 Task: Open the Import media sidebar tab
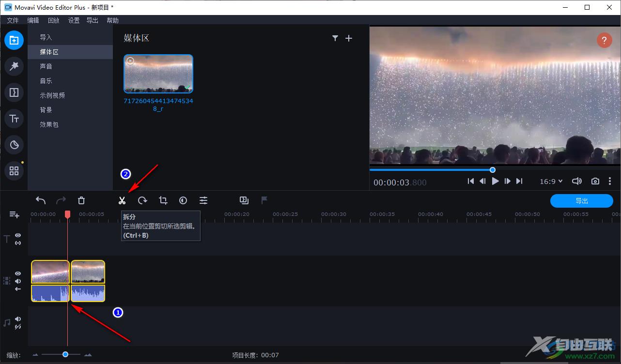click(14, 40)
